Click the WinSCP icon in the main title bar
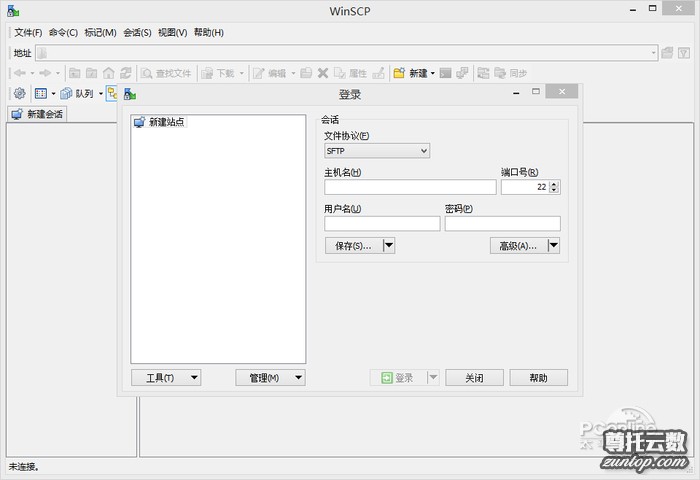 point(13,11)
